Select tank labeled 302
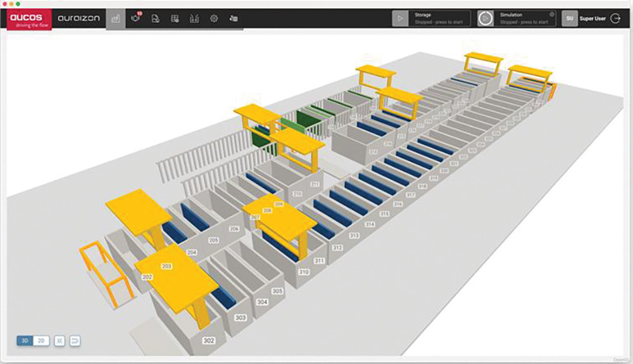The height and width of the screenshot is (364, 633). pyautogui.click(x=208, y=341)
